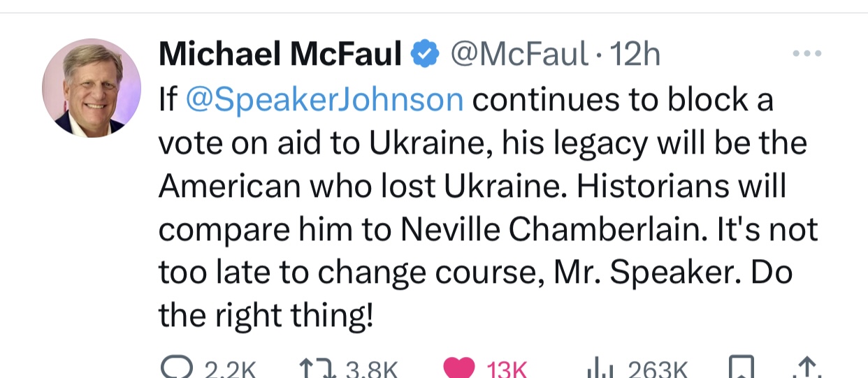Click the blue verified badge

424,54
